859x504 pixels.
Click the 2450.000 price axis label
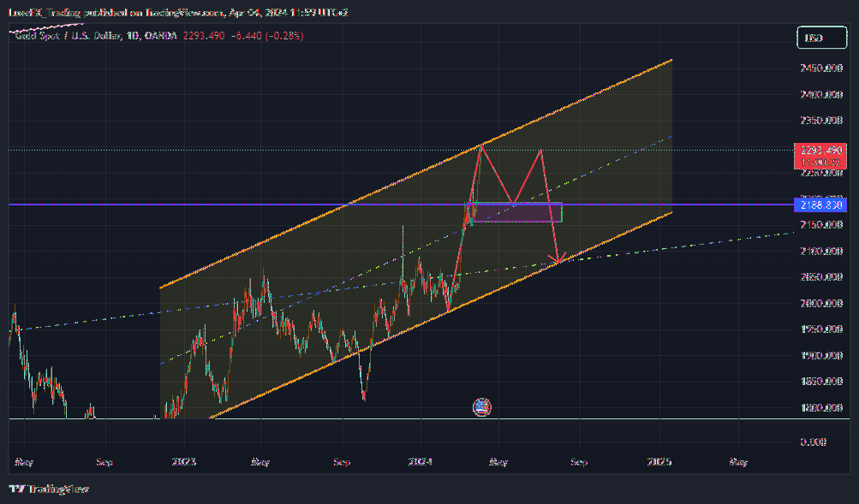tap(820, 68)
